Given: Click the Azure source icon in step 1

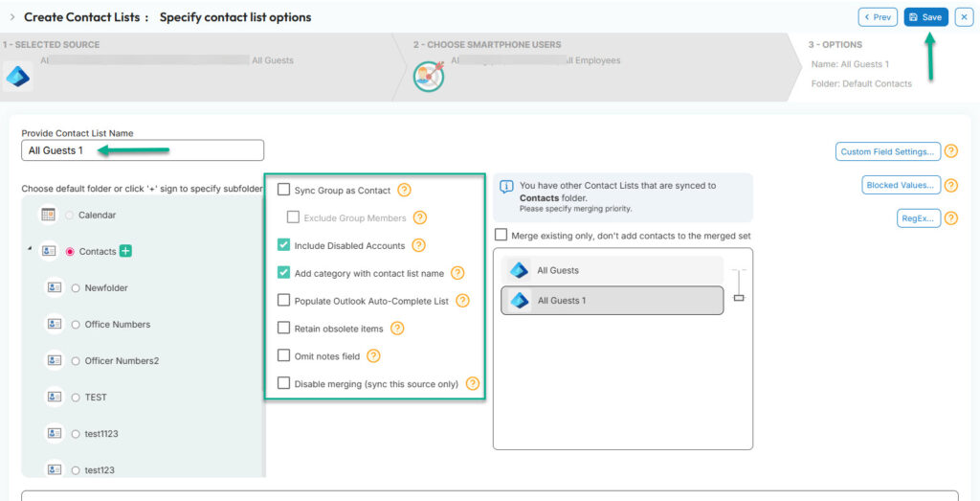Looking at the screenshot, I should pyautogui.click(x=17, y=77).
